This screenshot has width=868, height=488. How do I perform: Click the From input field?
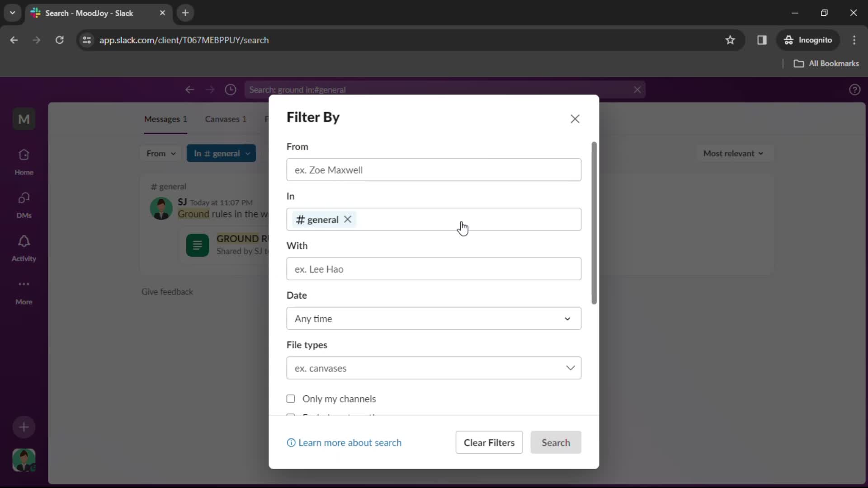point(434,170)
